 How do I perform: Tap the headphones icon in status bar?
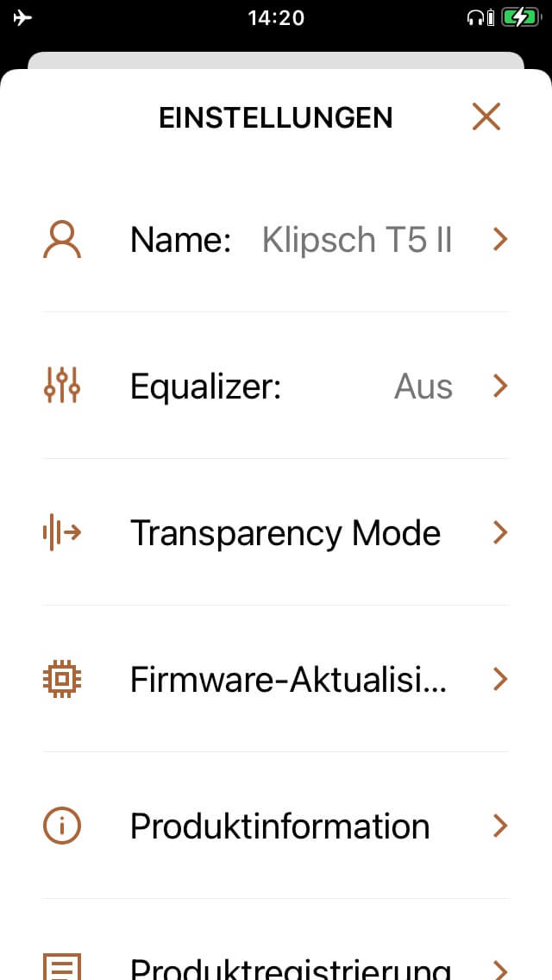pos(475,17)
